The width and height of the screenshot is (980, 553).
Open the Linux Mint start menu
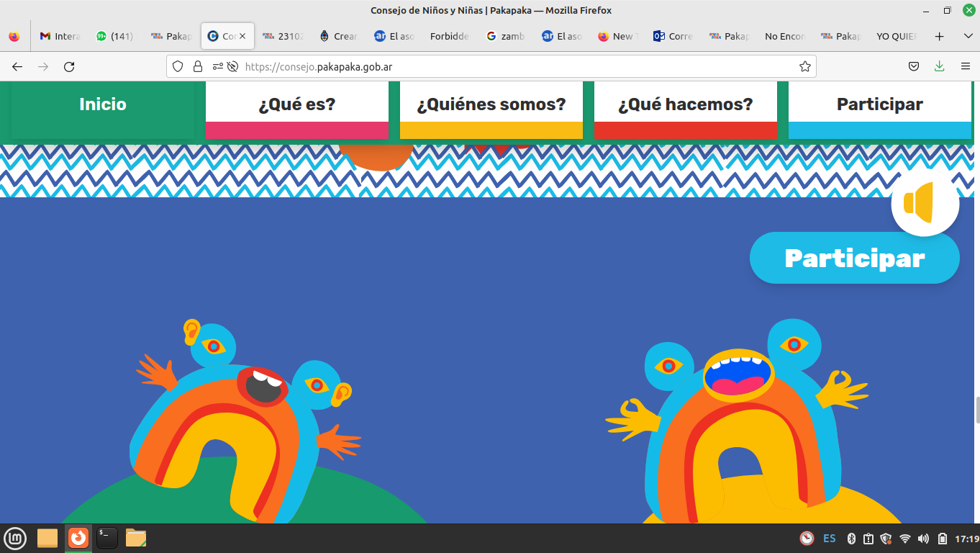[x=15, y=538]
